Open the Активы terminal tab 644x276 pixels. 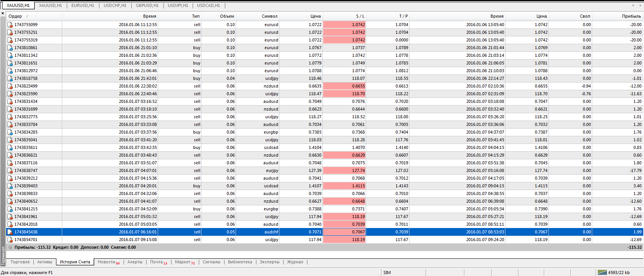click(45, 262)
